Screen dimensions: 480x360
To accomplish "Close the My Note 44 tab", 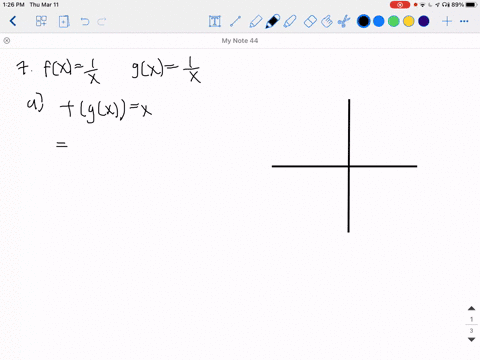I will (7, 41).
